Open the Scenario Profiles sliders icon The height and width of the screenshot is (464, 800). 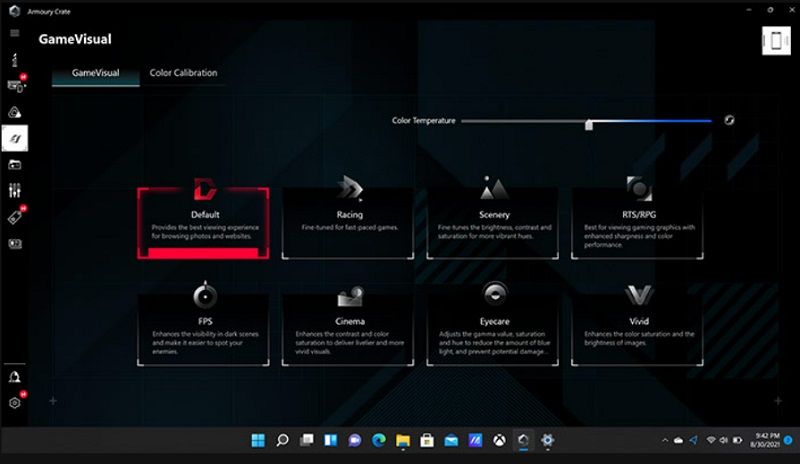[x=15, y=191]
